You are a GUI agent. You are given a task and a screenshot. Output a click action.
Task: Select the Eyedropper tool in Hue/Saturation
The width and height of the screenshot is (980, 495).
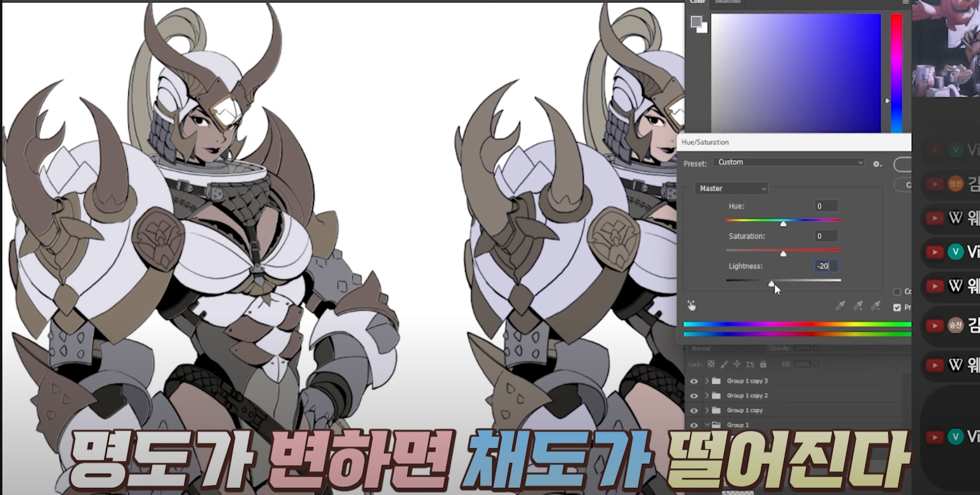[840, 305]
